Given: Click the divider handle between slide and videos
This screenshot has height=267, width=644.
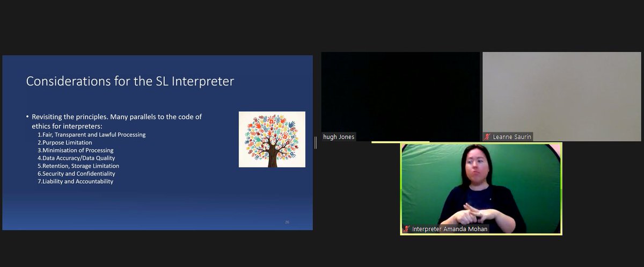Looking at the screenshot, I should [316, 142].
